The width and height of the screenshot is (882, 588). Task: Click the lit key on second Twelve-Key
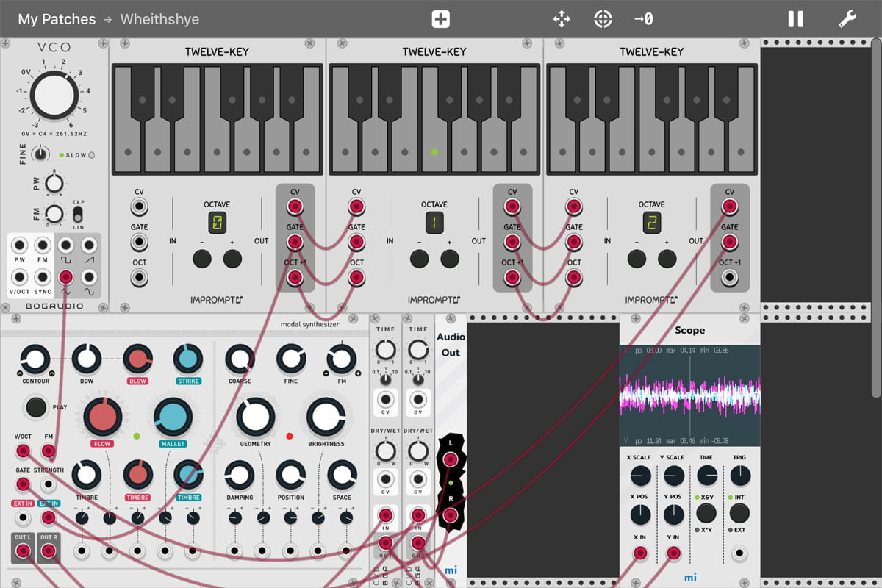434,152
